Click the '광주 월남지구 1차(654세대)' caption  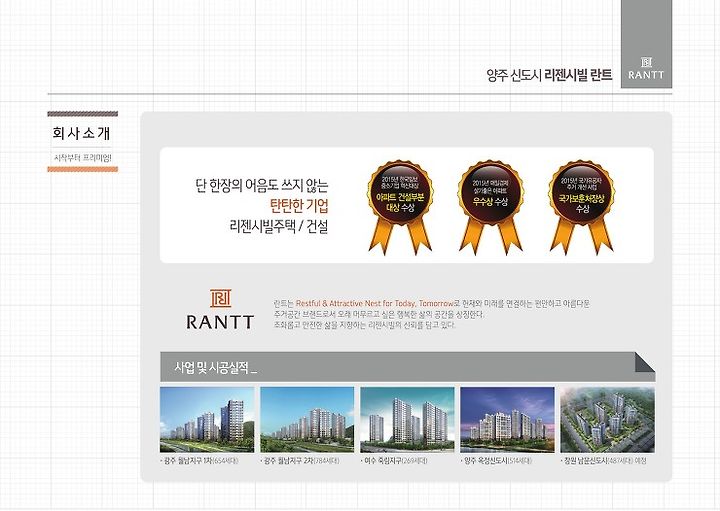tap(199, 460)
